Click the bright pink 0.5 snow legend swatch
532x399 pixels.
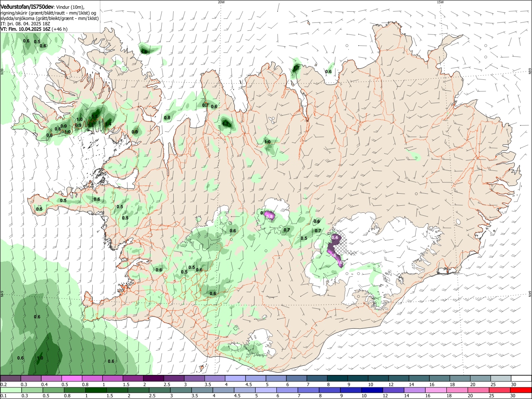point(71,378)
